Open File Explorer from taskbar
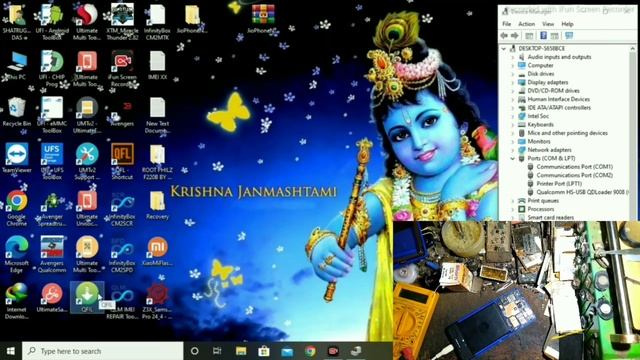Image resolution: width=640 pixels, height=360 pixels. [x=241, y=351]
